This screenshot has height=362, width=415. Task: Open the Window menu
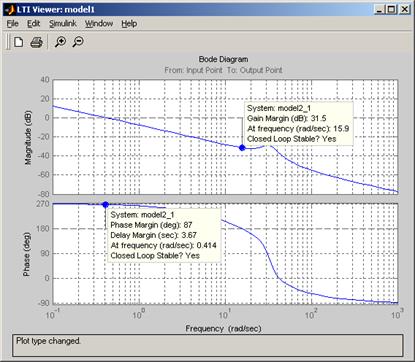[99, 24]
